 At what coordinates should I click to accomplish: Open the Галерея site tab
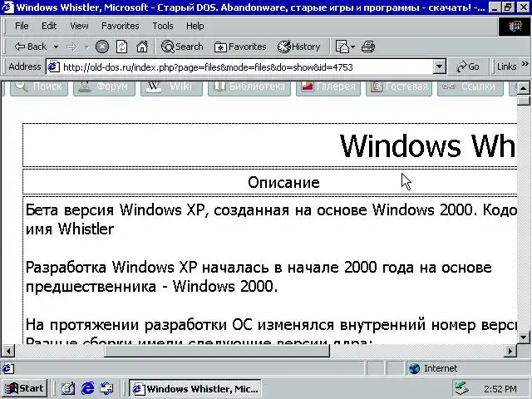(328, 86)
